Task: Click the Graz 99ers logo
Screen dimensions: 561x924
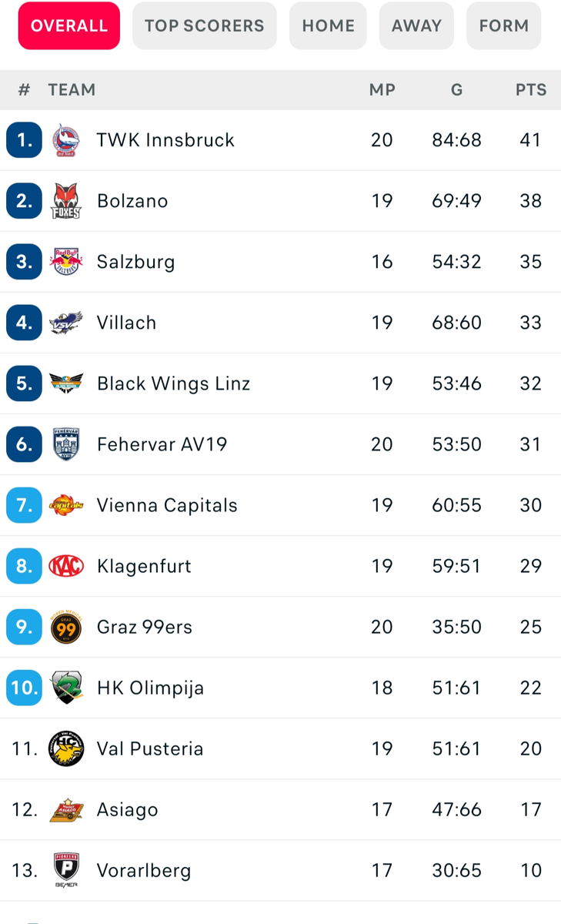Action: click(66, 627)
